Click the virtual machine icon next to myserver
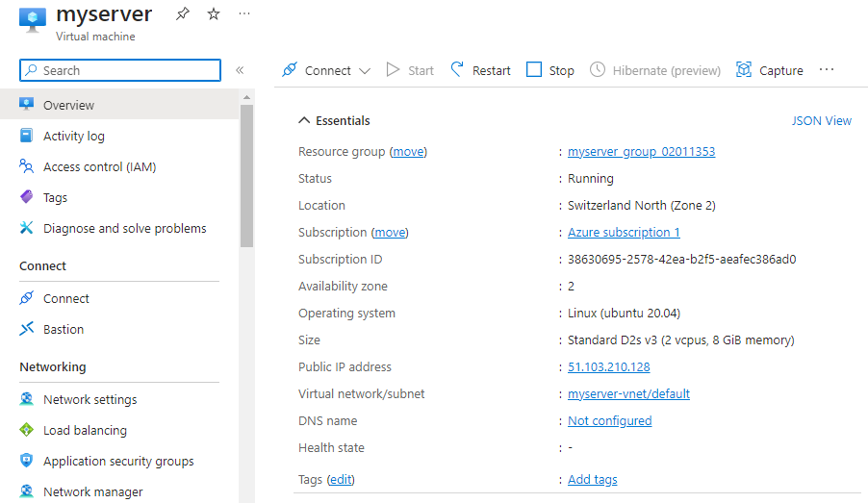This screenshot has height=503, width=868. click(x=33, y=19)
